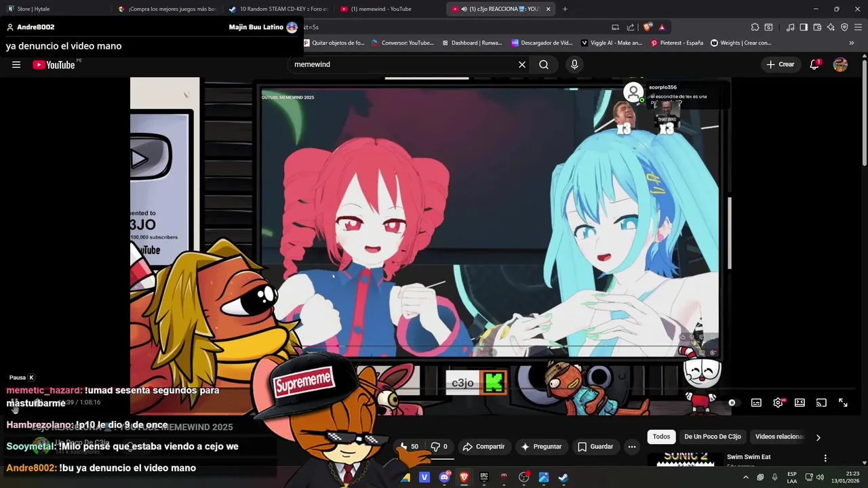Open Brave Shields lion icon
Viewport: 868px width, 488px height.
648,27
